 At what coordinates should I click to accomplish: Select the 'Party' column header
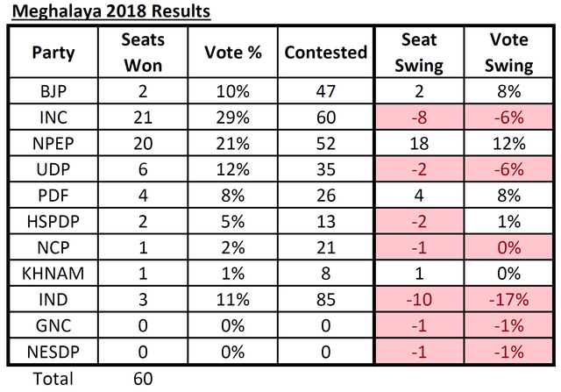[53, 52]
